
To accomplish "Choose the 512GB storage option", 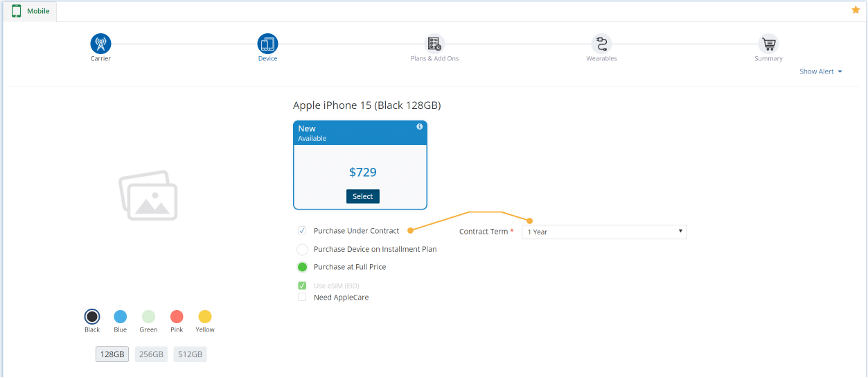I will coord(190,354).
